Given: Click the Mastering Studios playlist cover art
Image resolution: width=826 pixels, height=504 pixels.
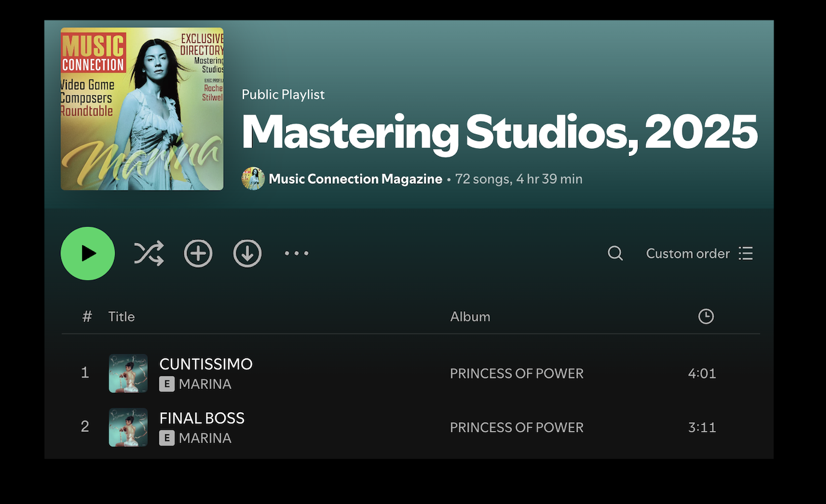Looking at the screenshot, I should (142, 109).
